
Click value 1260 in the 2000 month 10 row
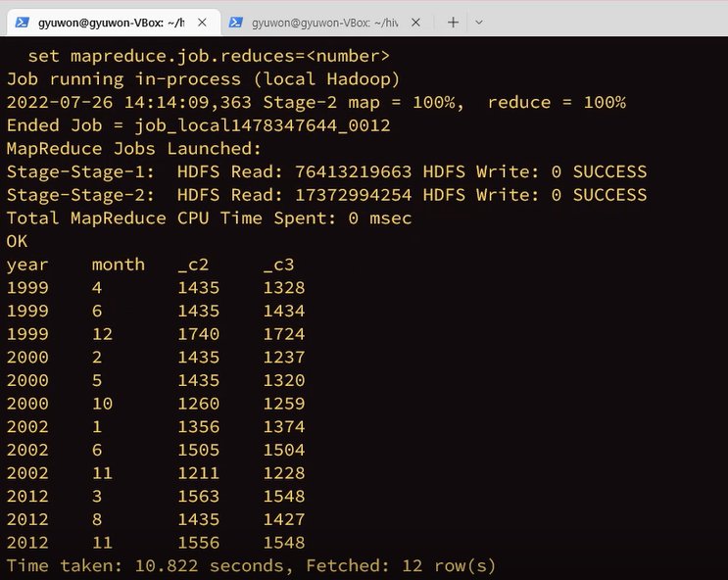tap(199, 404)
